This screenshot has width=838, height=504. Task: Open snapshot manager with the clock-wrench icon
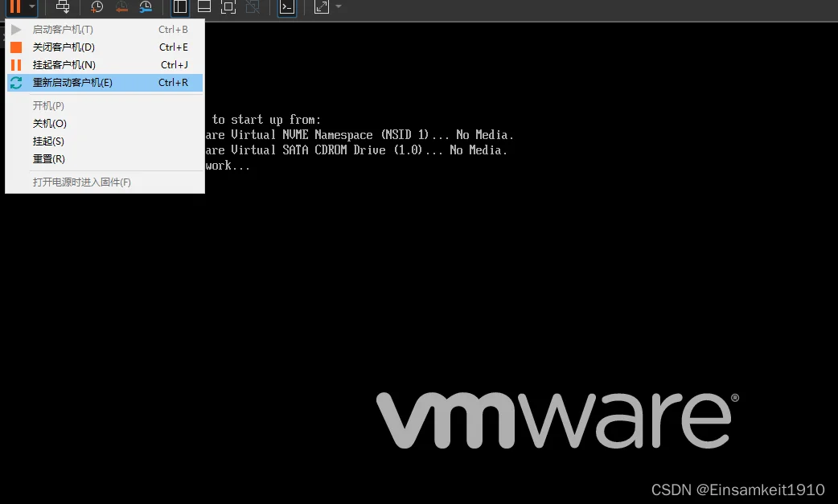[146, 6]
